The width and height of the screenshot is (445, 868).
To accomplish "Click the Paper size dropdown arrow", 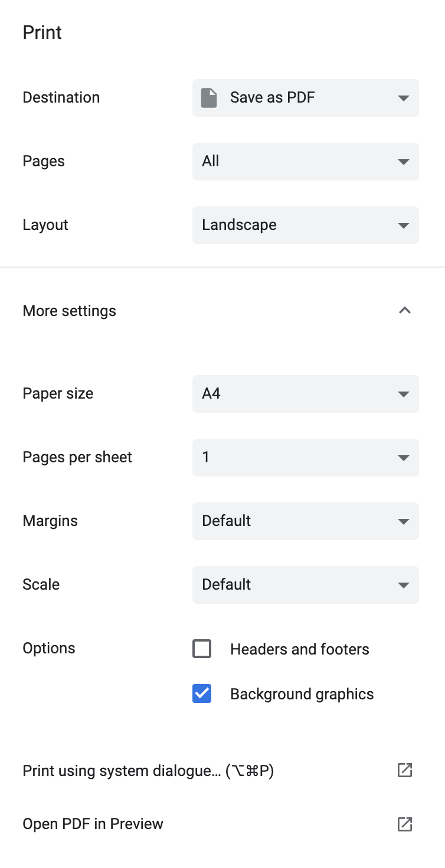I will click(404, 394).
